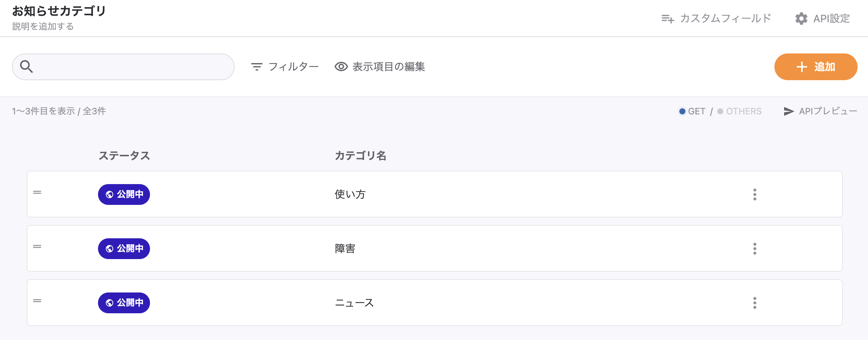Open the more menu for ニュース
The height and width of the screenshot is (340, 868).
(754, 303)
